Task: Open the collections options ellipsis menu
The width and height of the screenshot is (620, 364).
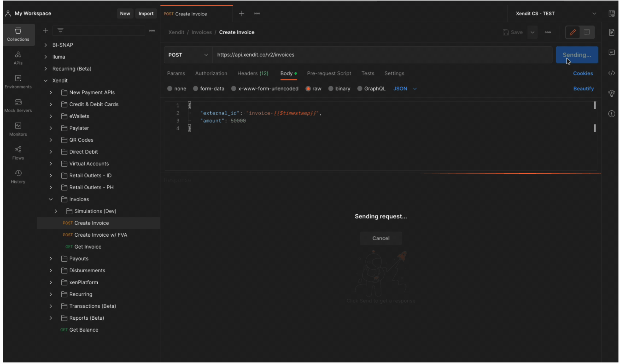Action: click(152, 31)
